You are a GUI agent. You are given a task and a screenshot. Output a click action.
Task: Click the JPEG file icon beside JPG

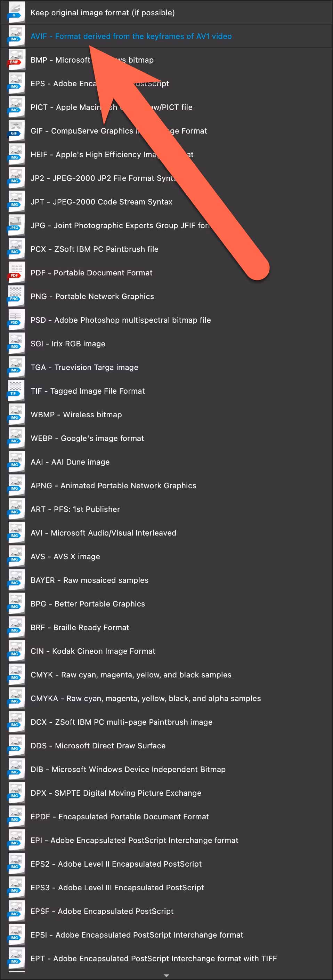pos(16,225)
